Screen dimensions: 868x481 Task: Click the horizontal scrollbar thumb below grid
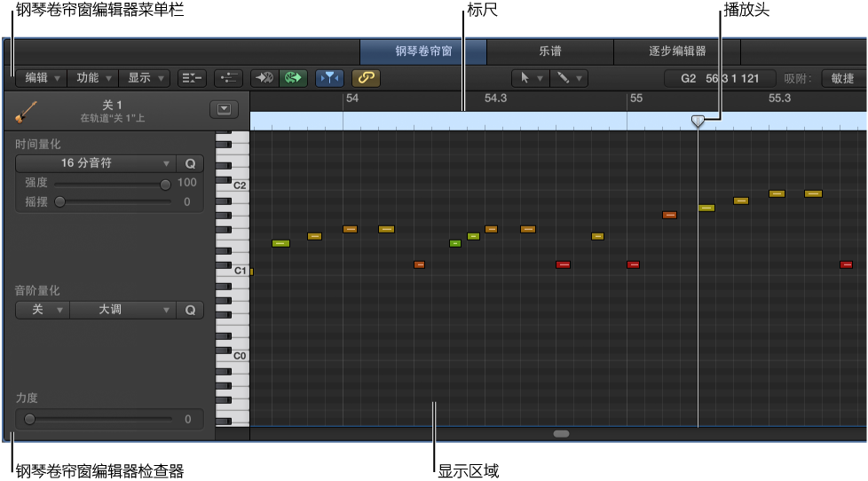tap(561, 434)
